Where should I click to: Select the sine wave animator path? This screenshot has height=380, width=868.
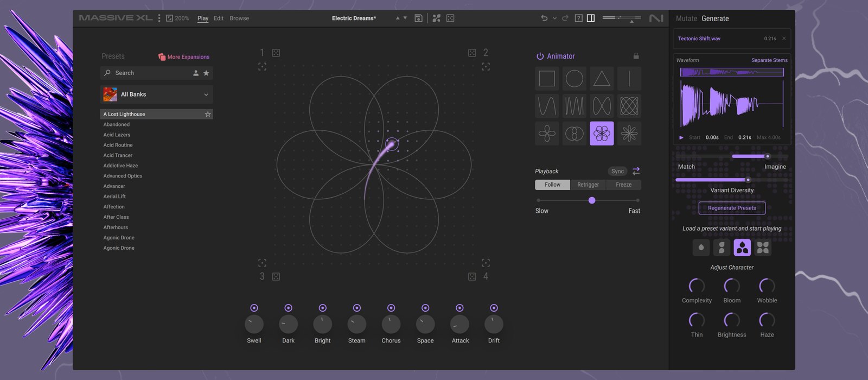(x=547, y=106)
